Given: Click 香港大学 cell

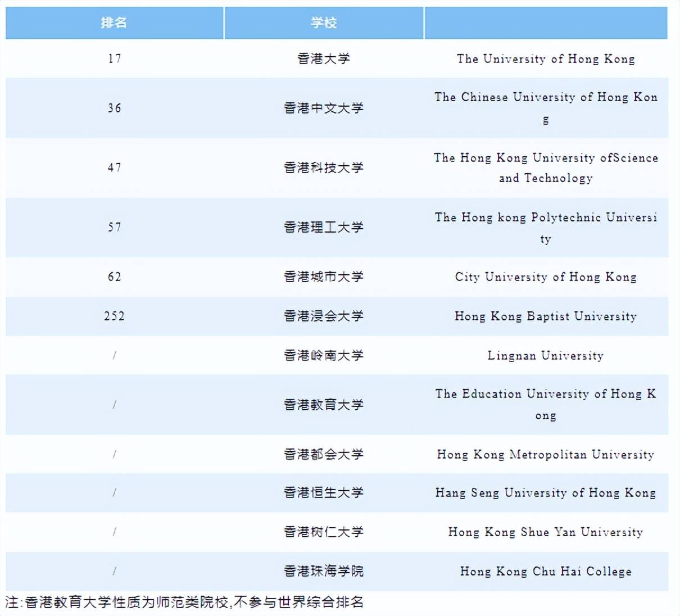Looking at the screenshot, I should (324, 58).
